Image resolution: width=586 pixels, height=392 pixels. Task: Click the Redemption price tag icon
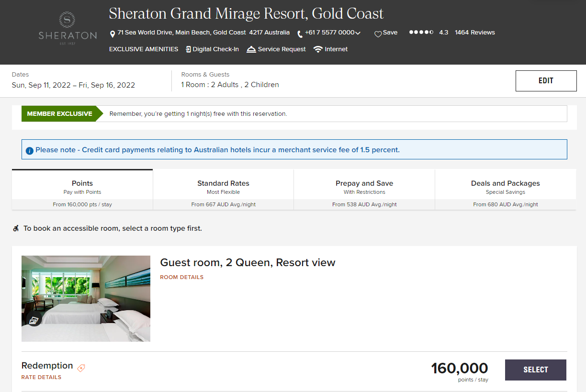81,368
